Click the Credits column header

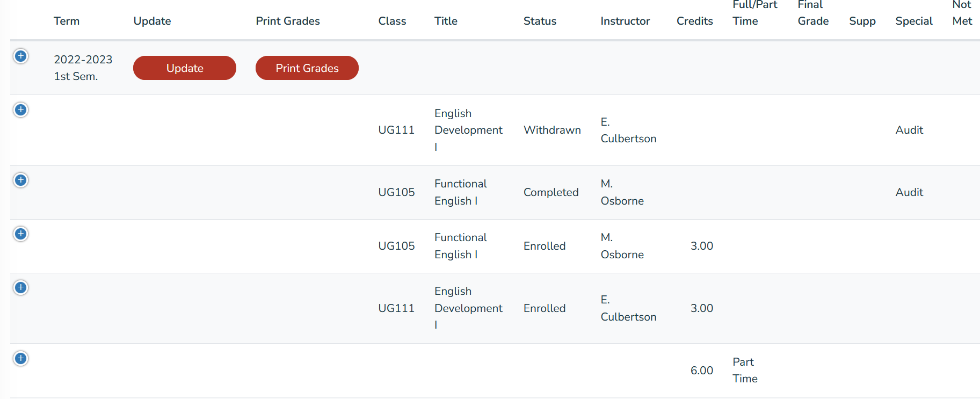click(x=695, y=21)
